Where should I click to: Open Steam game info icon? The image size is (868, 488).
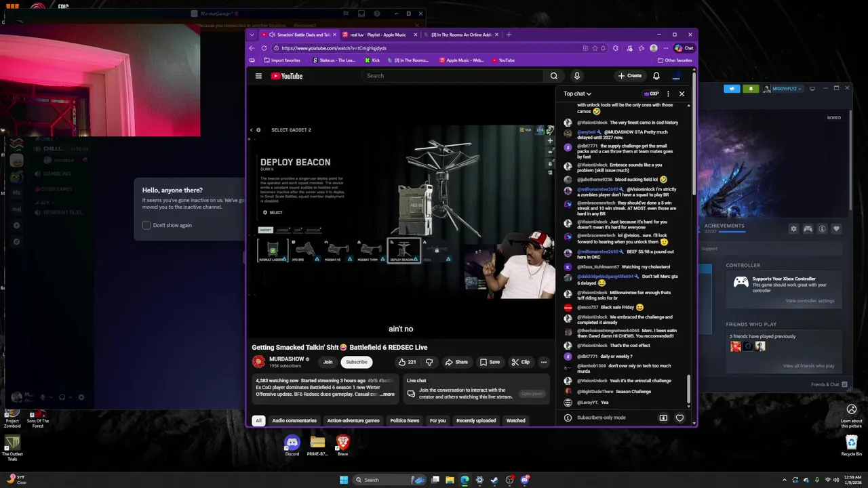coord(822,229)
